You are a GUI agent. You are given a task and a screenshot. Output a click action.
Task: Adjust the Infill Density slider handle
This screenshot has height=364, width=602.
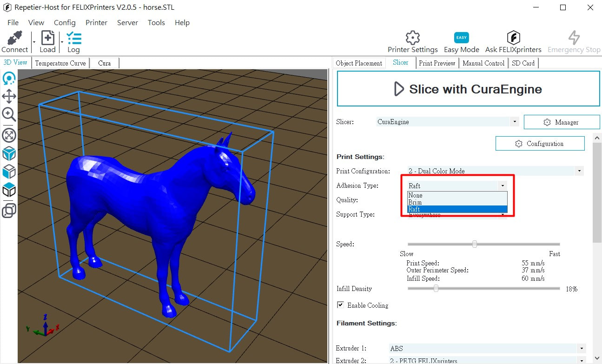pos(436,289)
